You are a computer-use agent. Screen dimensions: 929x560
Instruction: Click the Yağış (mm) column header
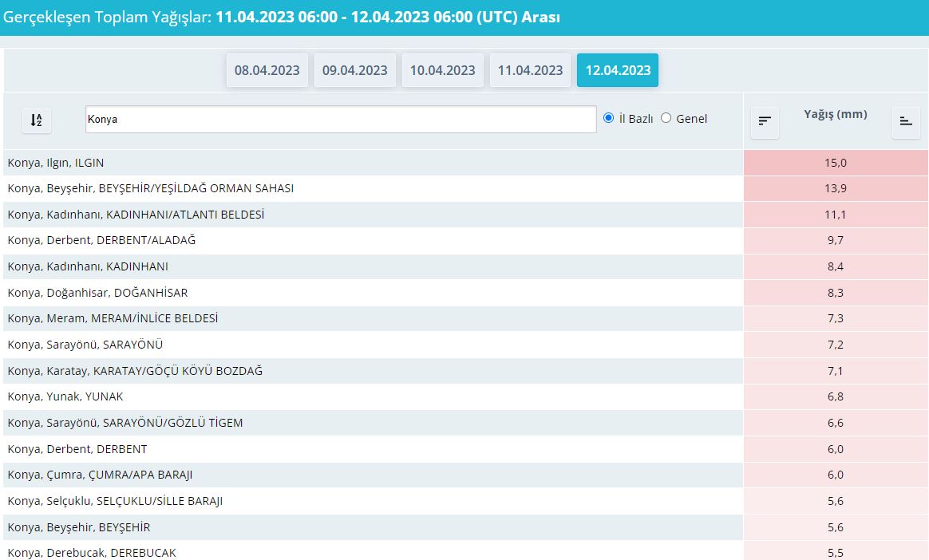tap(835, 114)
